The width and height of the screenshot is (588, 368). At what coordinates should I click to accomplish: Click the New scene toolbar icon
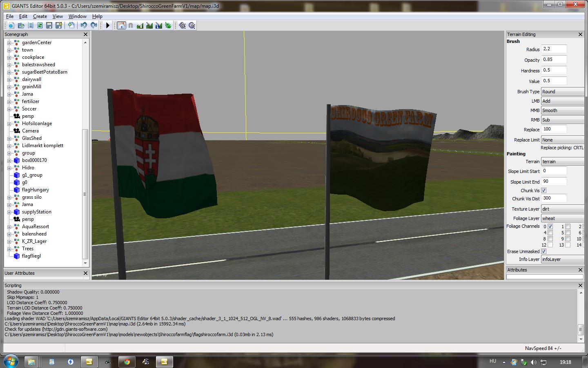pos(11,25)
